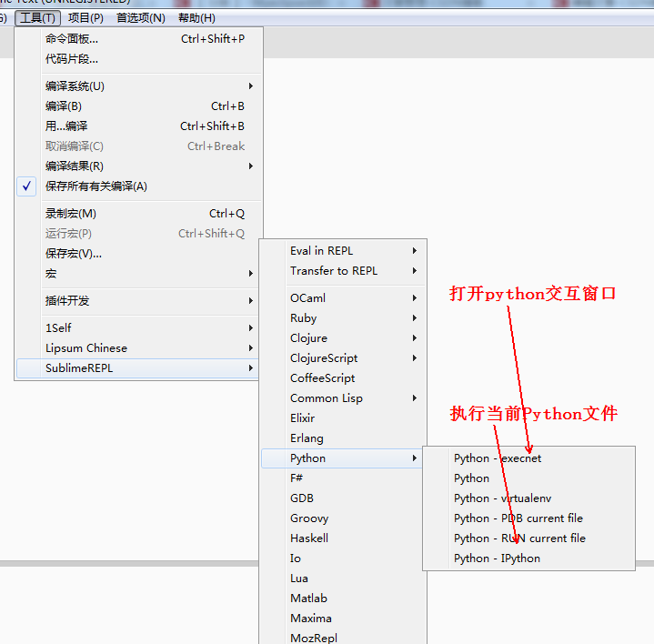
Task: Select Matlab REPL entry
Action: pos(343,599)
